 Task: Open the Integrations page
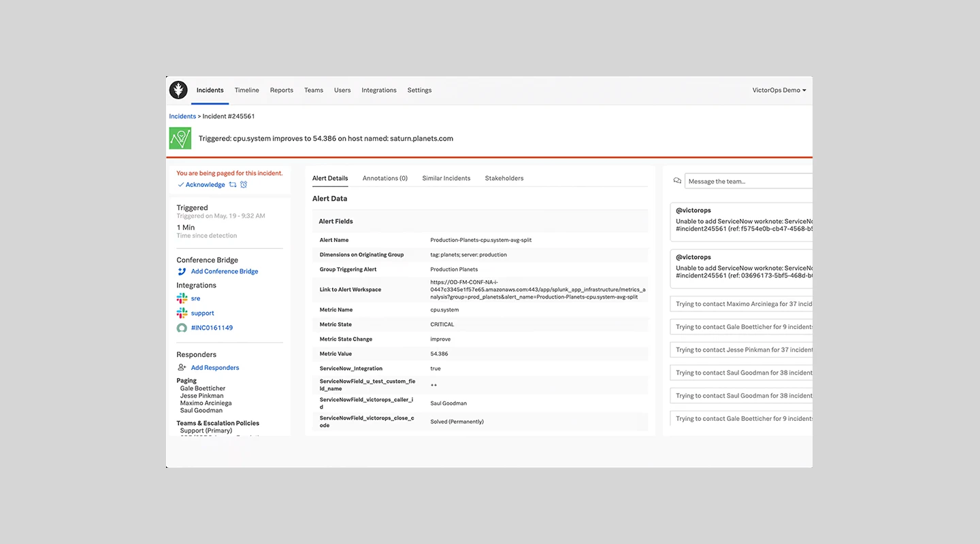click(379, 90)
